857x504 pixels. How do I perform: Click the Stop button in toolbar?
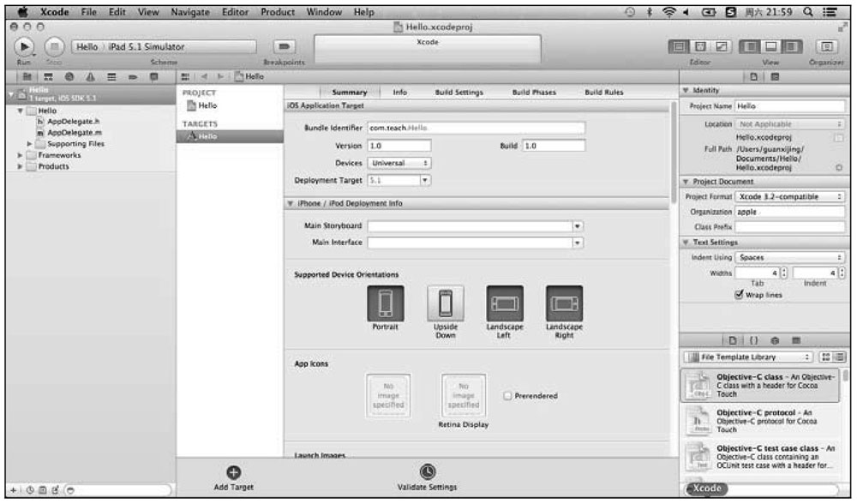54,47
